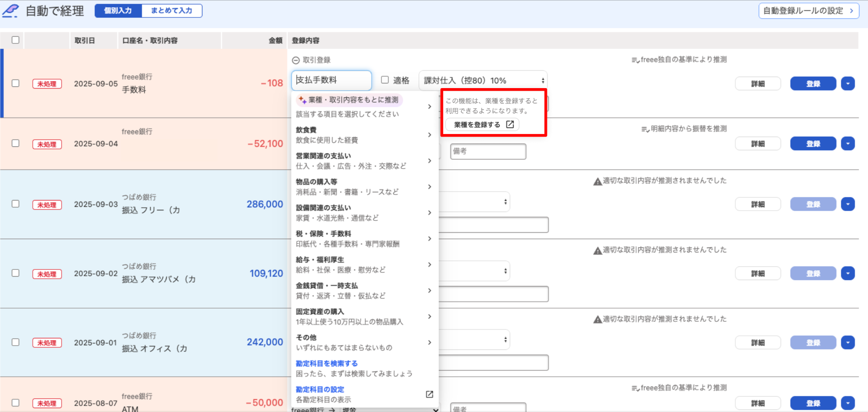Click the inference icon beside 明細内容から振替を推測

tap(645, 129)
